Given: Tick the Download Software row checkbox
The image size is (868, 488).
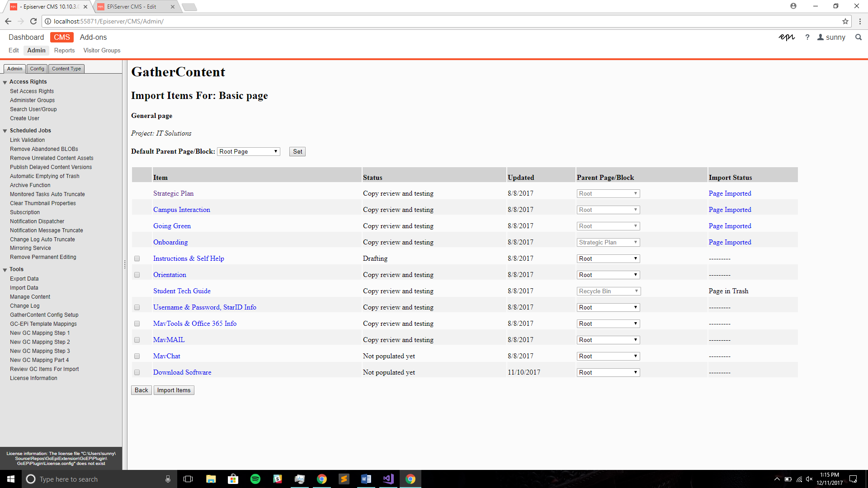Looking at the screenshot, I should 137,372.
